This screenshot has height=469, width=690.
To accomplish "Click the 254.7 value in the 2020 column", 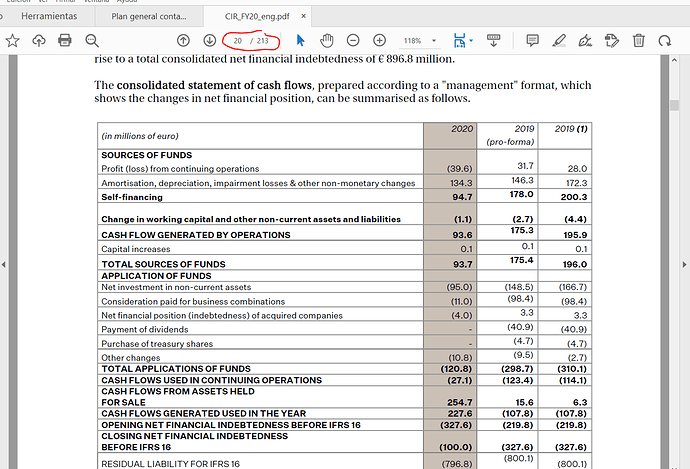I will 459,402.
